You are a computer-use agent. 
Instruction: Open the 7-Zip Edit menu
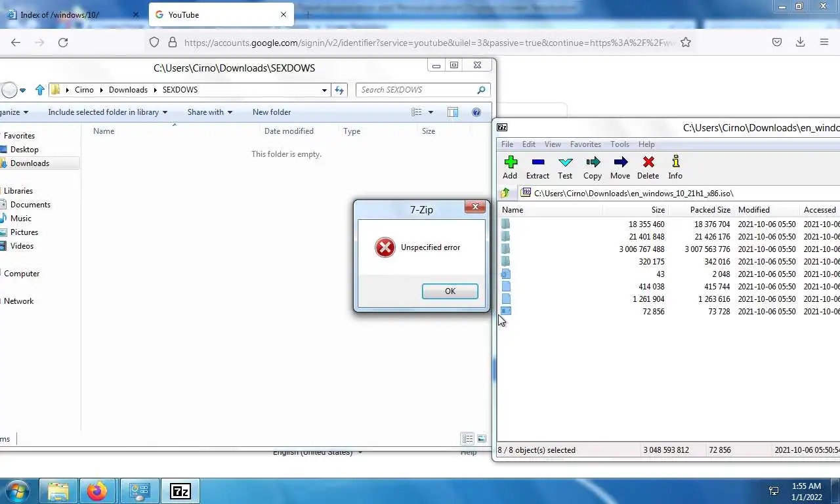pos(529,144)
